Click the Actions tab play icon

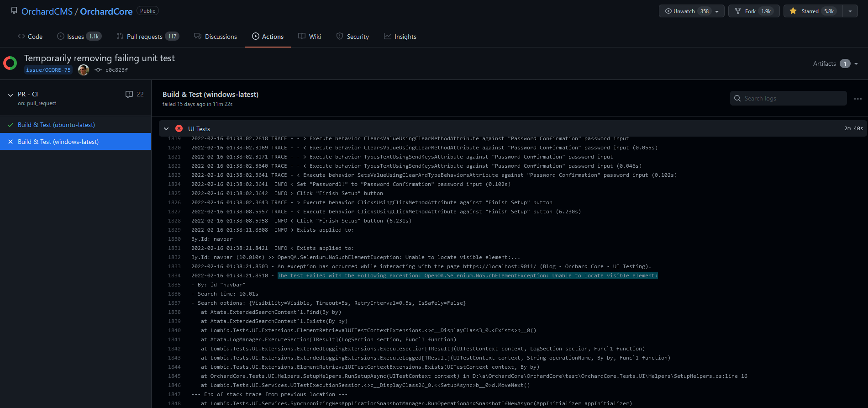256,36
